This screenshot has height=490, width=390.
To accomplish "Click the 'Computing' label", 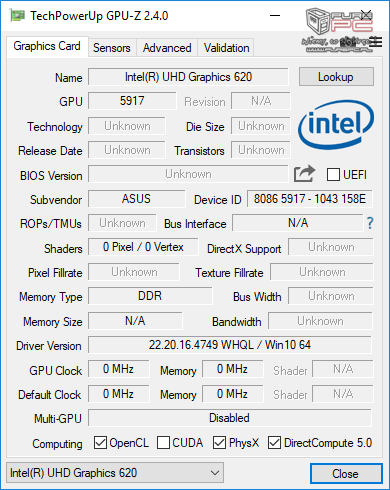I will pos(57,444).
